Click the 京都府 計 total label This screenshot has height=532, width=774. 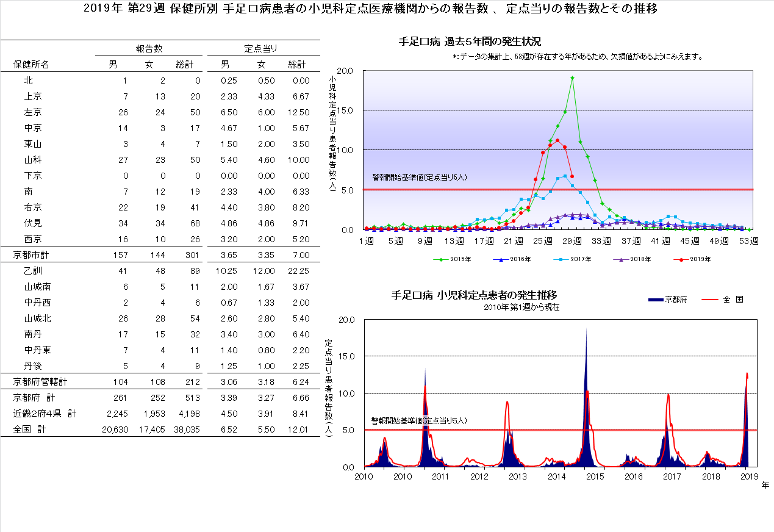(x=34, y=398)
